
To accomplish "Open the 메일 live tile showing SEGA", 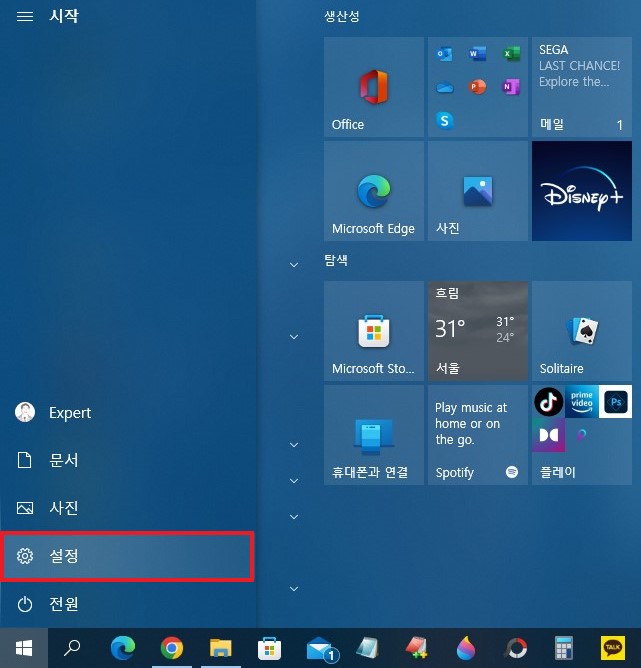I will tap(582, 87).
